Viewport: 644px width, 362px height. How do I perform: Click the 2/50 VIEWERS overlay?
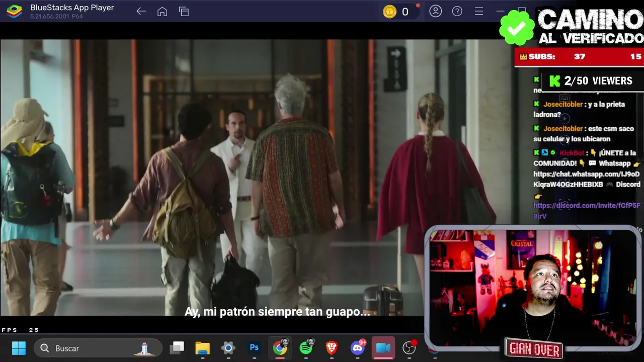click(592, 81)
